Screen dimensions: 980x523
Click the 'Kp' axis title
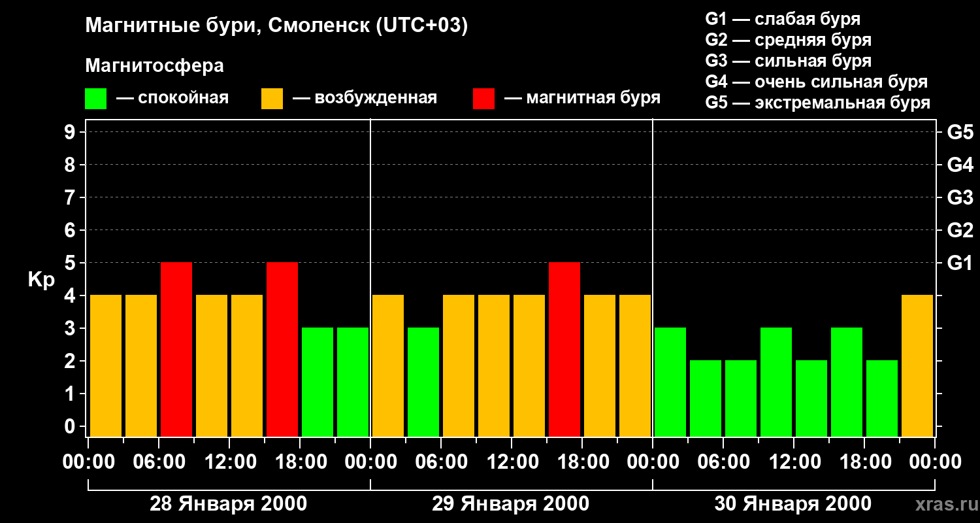click(41, 280)
